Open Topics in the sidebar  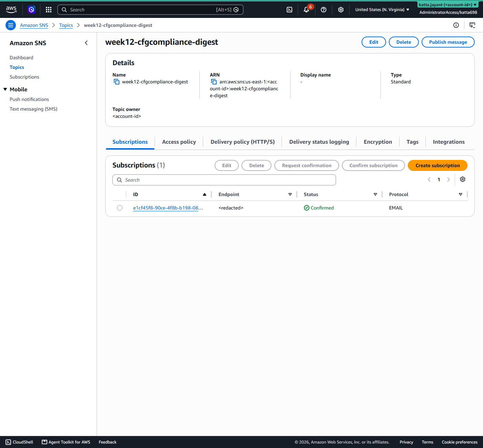click(x=17, y=67)
